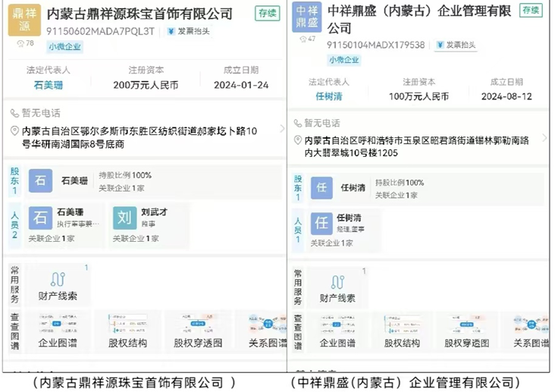
Task: Click 存续 status badge of 鼎祥源珠宝 company
Action: (x=267, y=13)
